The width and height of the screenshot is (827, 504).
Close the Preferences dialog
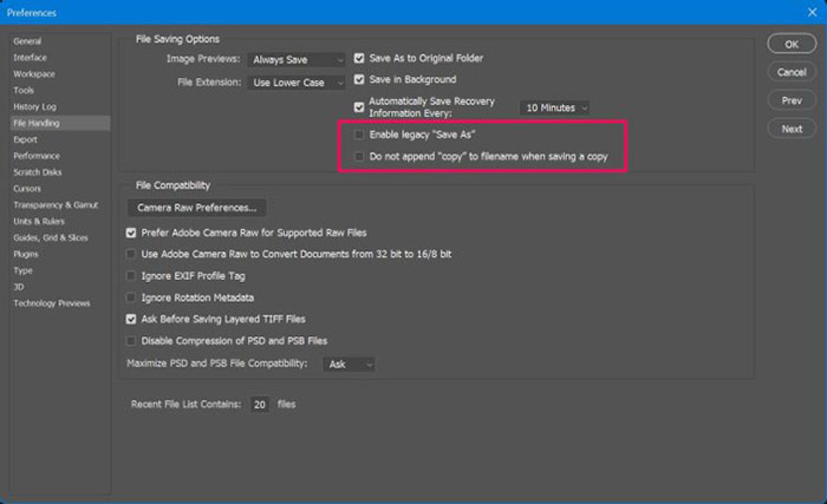[x=812, y=12]
